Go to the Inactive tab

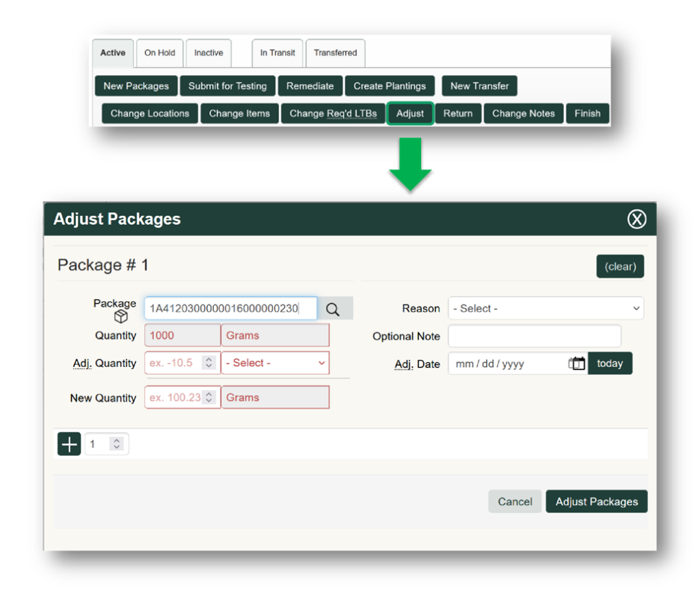[208, 53]
